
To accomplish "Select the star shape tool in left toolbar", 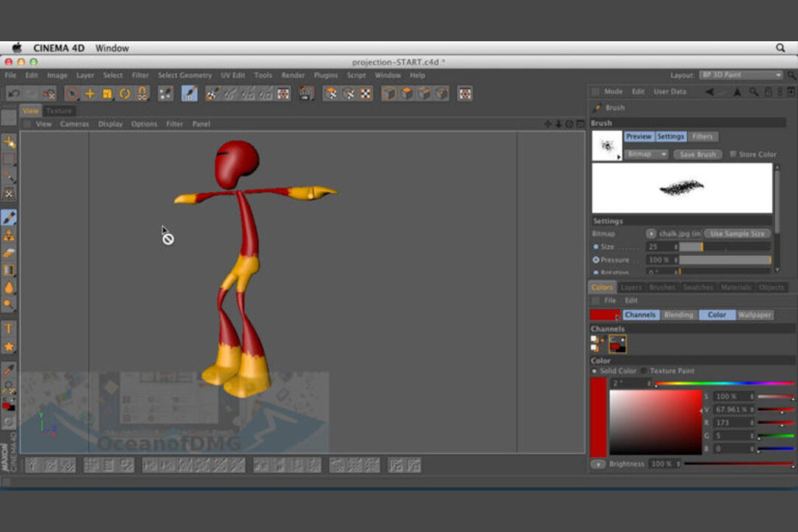I will click(x=9, y=346).
